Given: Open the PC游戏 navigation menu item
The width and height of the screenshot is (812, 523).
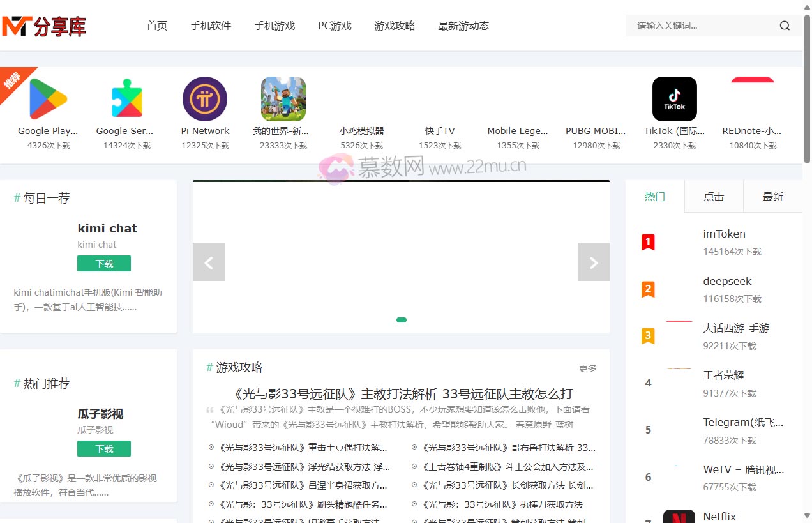Looking at the screenshot, I should coord(335,26).
